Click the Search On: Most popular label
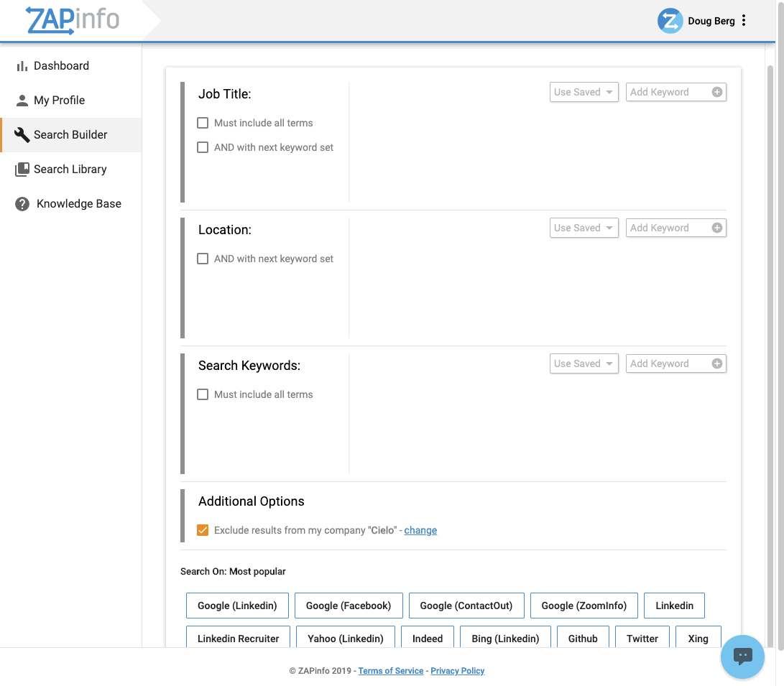The width and height of the screenshot is (784, 686). coord(233,572)
